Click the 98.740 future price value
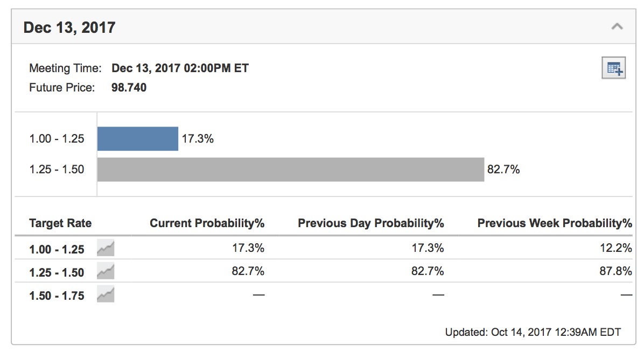Screen dimensions: 644x352 (x=129, y=87)
